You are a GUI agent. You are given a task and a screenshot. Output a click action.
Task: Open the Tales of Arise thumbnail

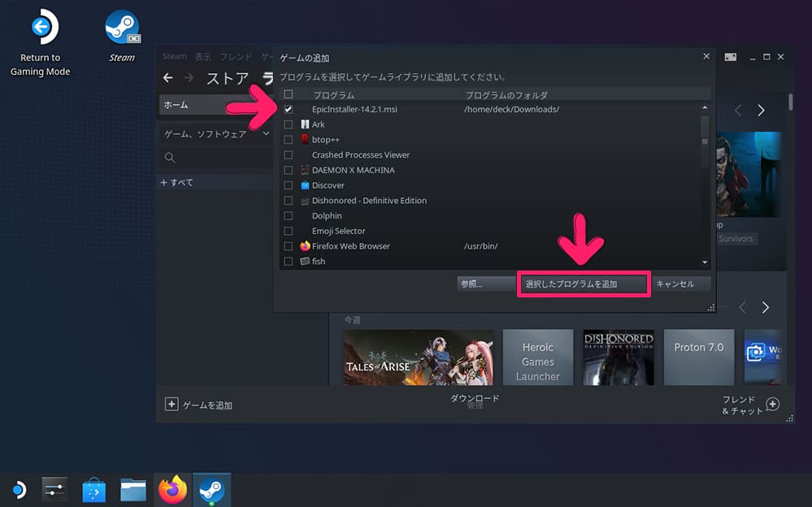click(x=419, y=357)
